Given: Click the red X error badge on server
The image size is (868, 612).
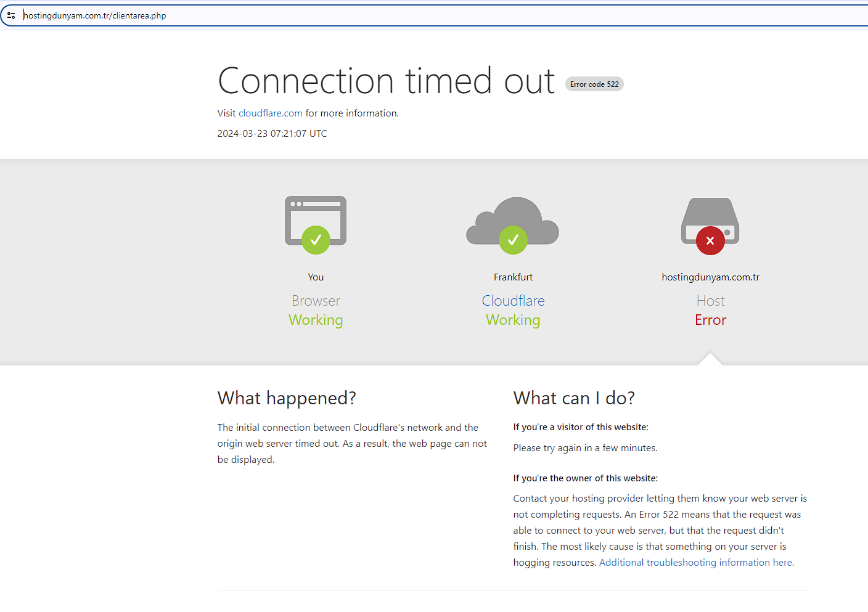Looking at the screenshot, I should [x=710, y=240].
